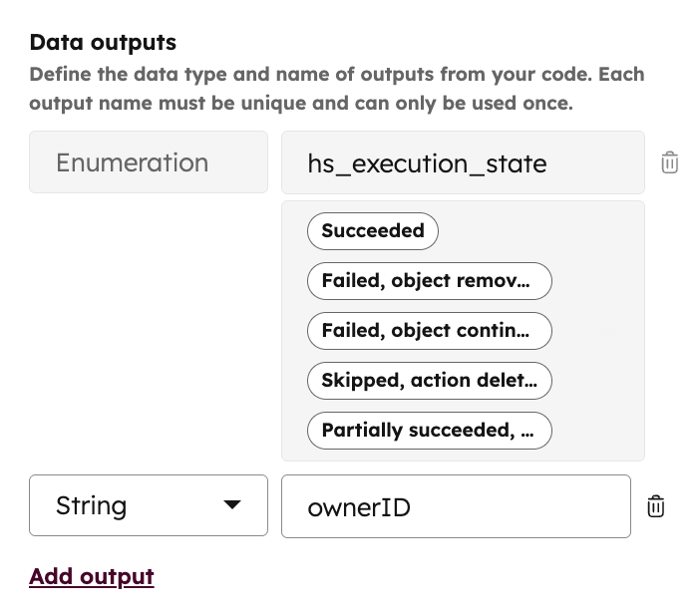Focus the ownerID output name field
698x616 pixels.
coord(456,506)
